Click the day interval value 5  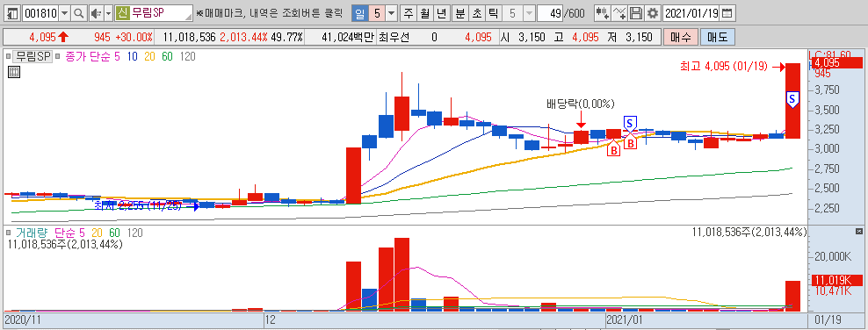pos(377,13)
